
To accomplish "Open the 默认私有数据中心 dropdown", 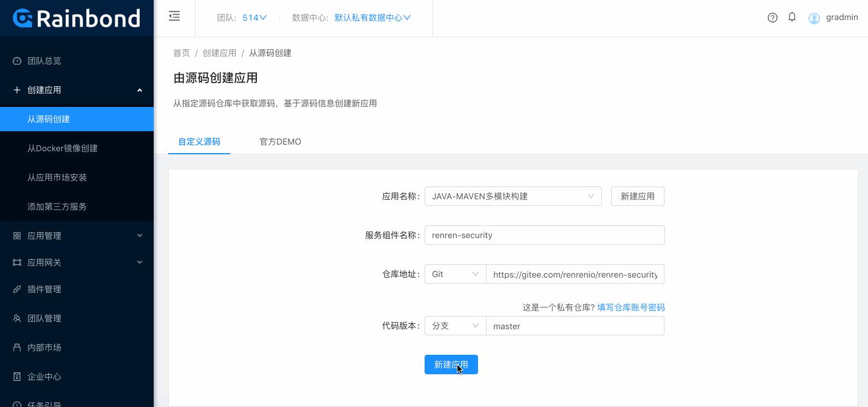I will (x=371, y=18).
